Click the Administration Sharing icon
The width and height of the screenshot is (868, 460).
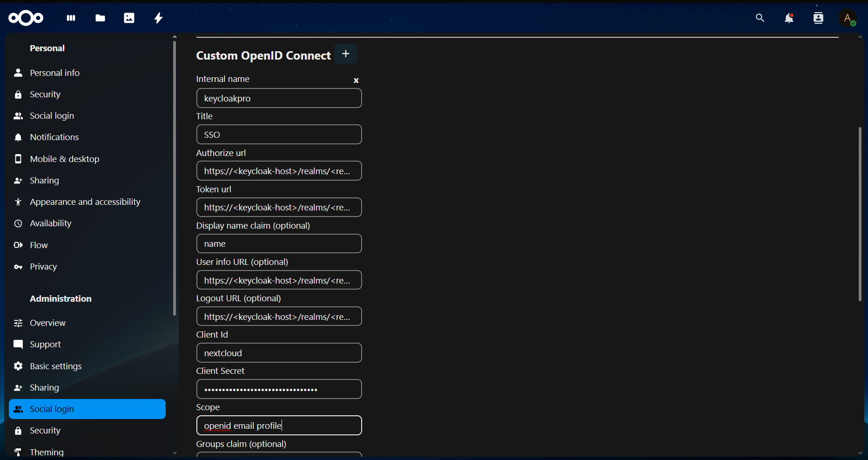pyautogui.click(x=18, y=388)
